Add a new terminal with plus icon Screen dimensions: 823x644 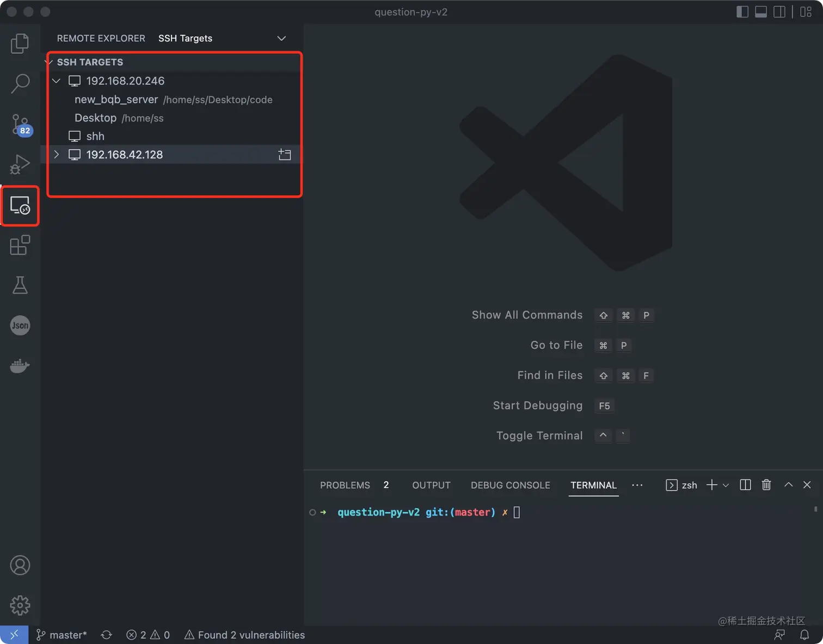coord(711,485)
